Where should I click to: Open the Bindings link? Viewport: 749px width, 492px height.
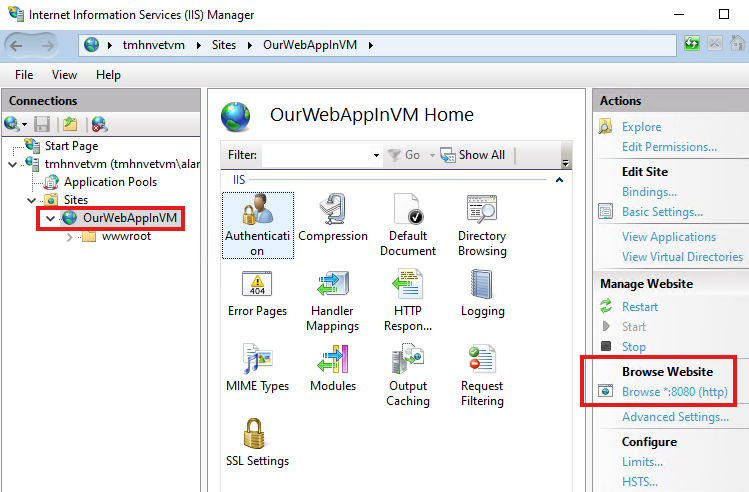tap(649, 192)
